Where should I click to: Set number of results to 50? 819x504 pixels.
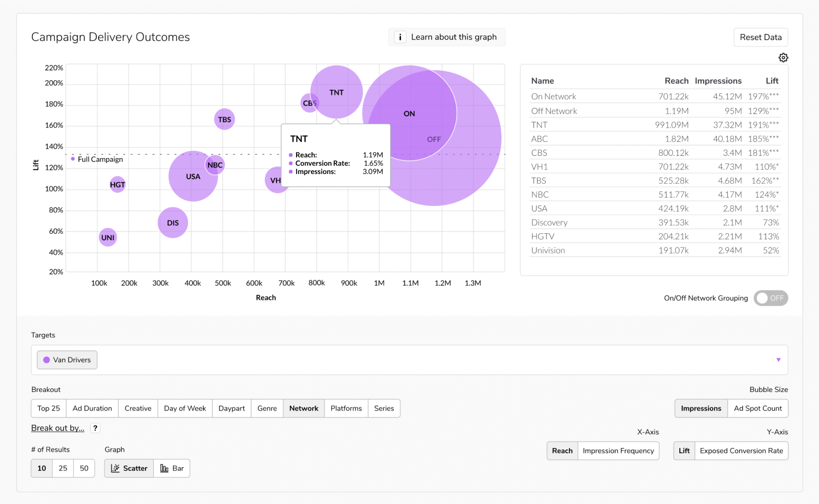(x=84, y=468)
